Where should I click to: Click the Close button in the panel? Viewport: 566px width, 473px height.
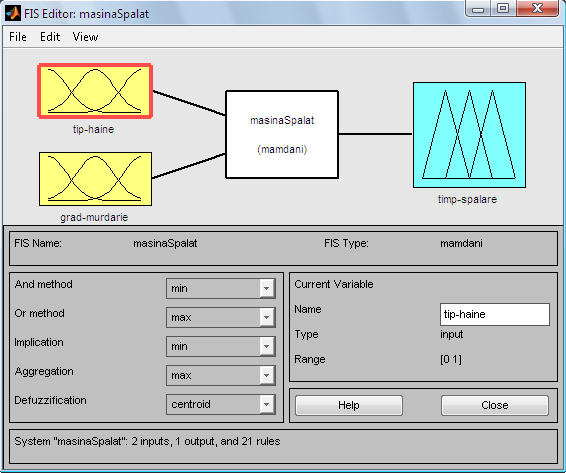tap(495, 405)
